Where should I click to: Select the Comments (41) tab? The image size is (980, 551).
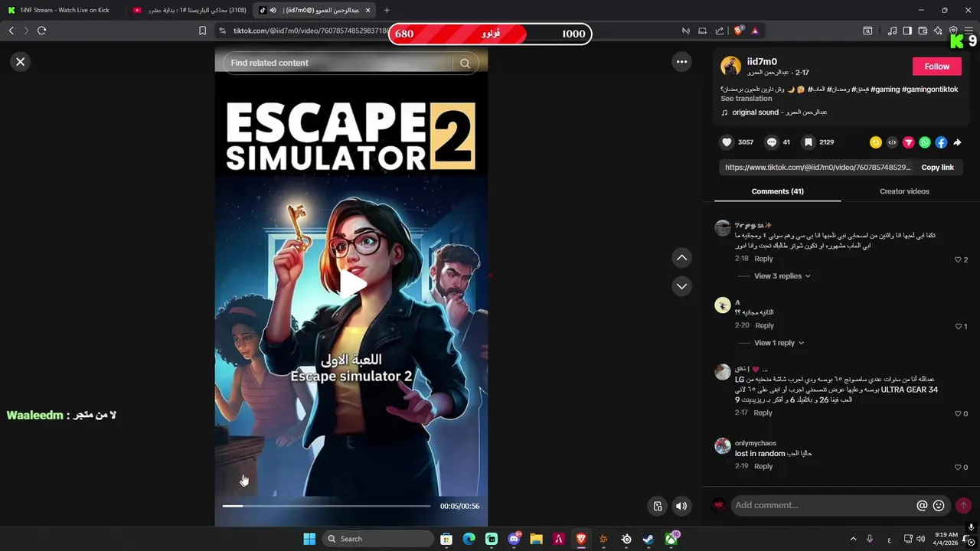tap(777, 191)
